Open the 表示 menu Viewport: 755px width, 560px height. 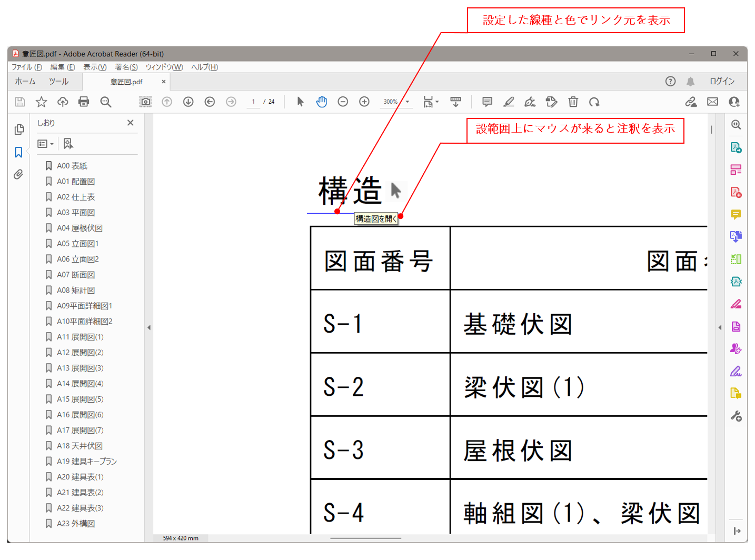[x=94, y=67]
